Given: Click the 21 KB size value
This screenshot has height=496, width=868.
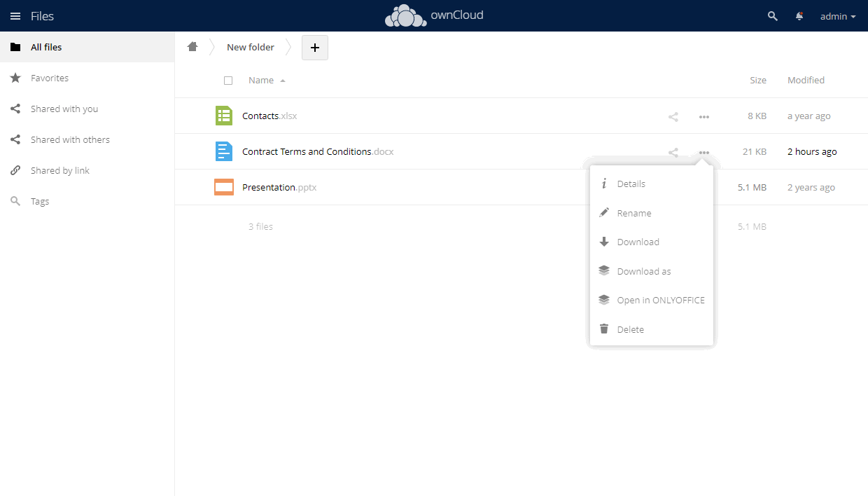Looking at the screenshot, I should pos(755,152).
